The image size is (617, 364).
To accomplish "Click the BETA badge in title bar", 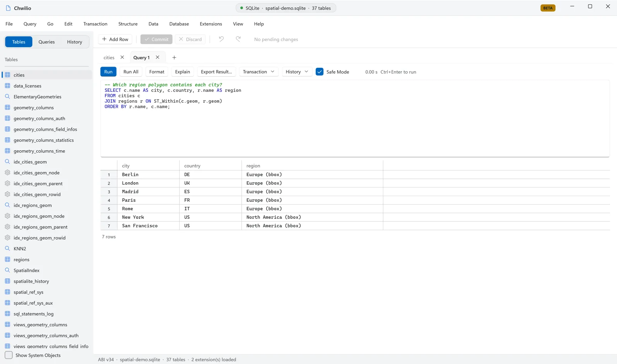I will pos(548,8).
